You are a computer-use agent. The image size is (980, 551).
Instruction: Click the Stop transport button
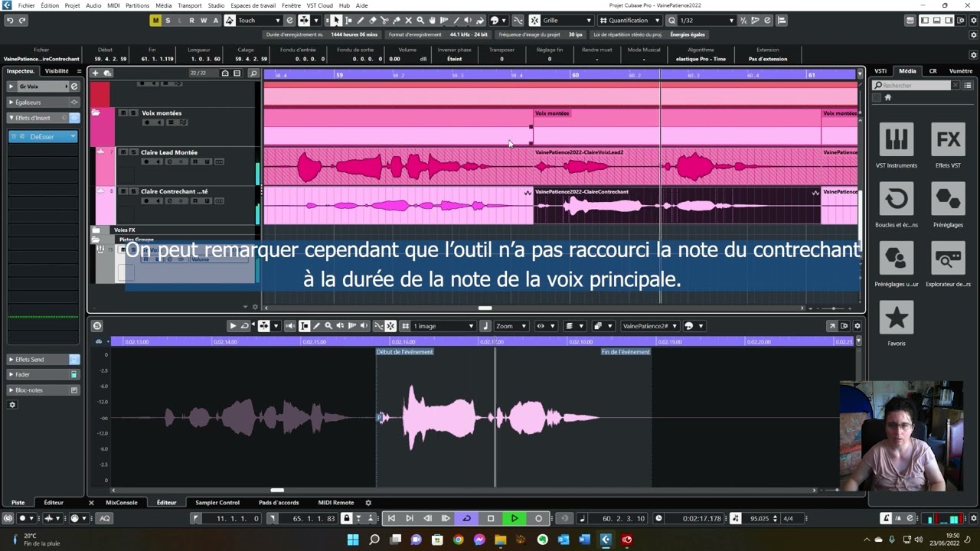click(x=491, y=518)
